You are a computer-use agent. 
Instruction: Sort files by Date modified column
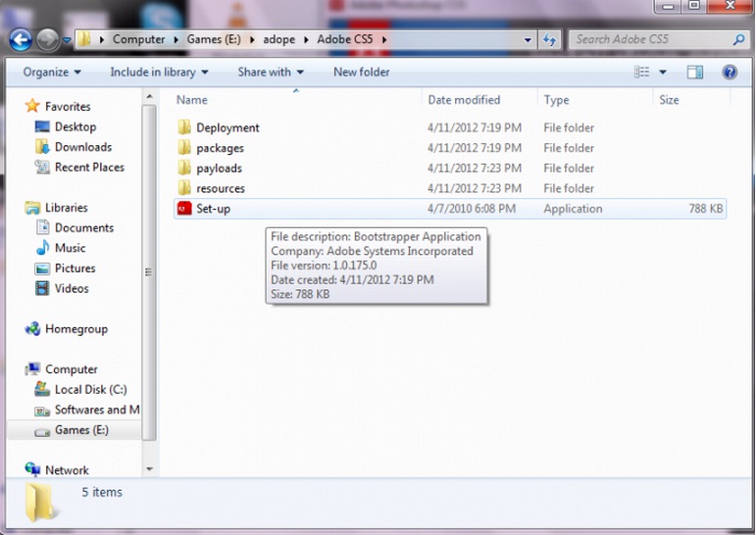(x=464, y=100)
